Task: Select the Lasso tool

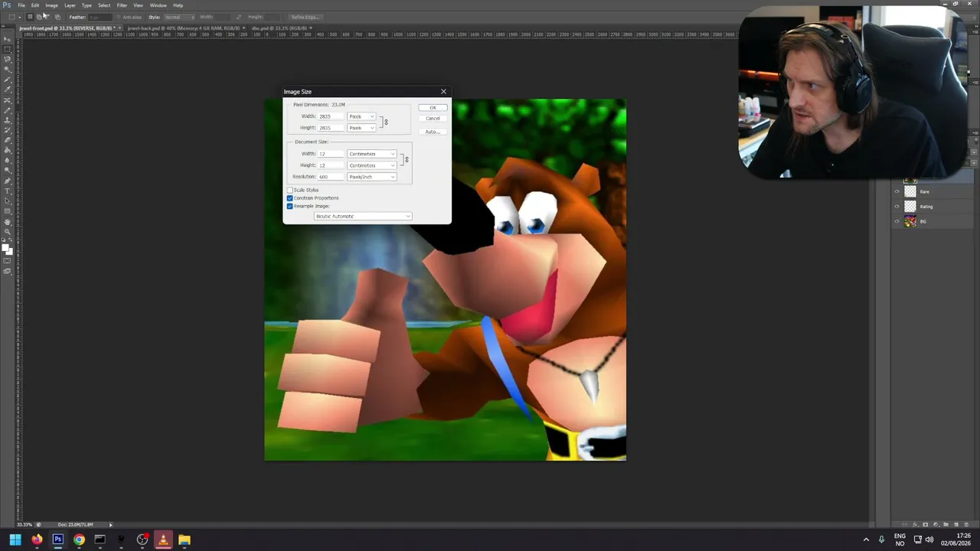Action: click(x=8, y=59)
